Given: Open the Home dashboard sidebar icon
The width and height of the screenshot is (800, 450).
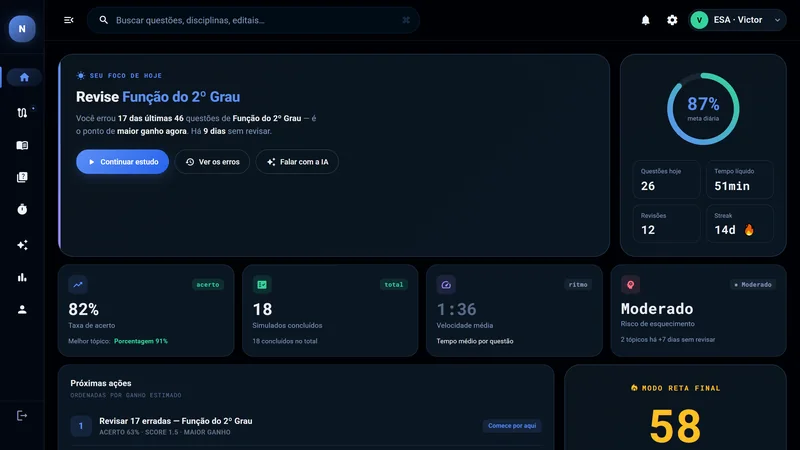Looking at the screenshot, I should [x=24, y=77].
